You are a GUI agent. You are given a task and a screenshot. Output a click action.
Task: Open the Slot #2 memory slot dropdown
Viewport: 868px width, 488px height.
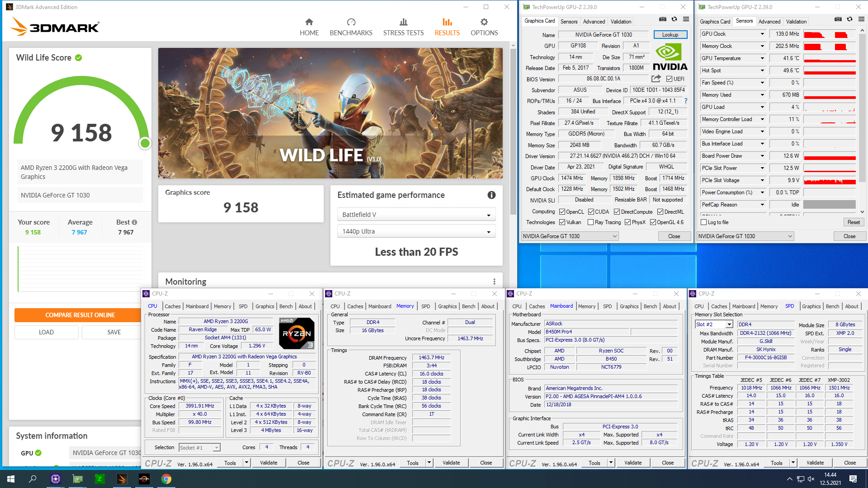(x=714, y=324)
